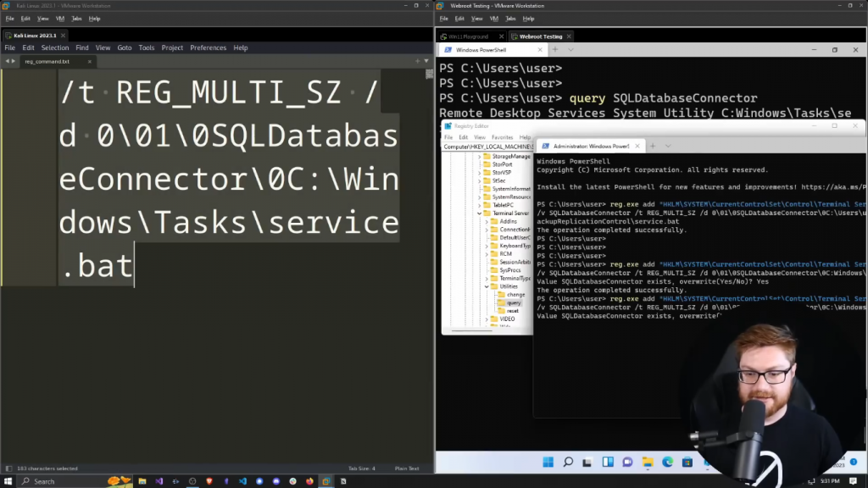868x488 pixels.
Task: Open Plain Text syntax selector in Sublime
Action: point(407,469)
